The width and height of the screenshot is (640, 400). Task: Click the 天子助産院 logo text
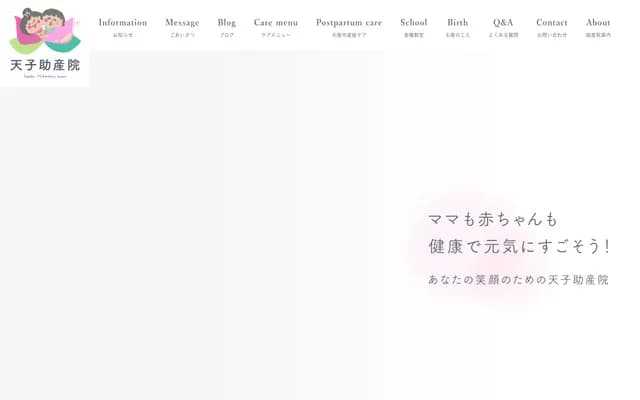tap(45, 65)
